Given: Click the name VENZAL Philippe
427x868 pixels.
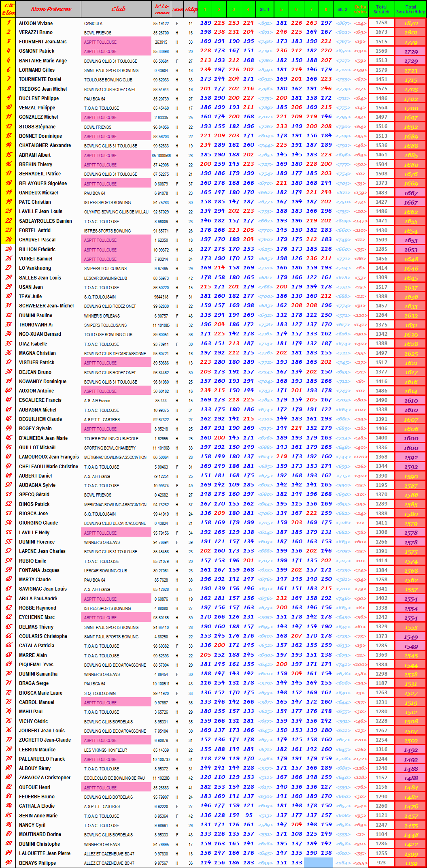Looking at the screenshot, I should tap(37, 108).
